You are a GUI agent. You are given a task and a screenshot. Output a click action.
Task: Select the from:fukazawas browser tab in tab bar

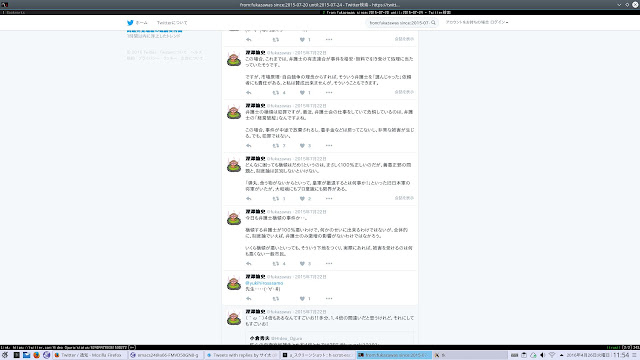(x=480, y=13)
